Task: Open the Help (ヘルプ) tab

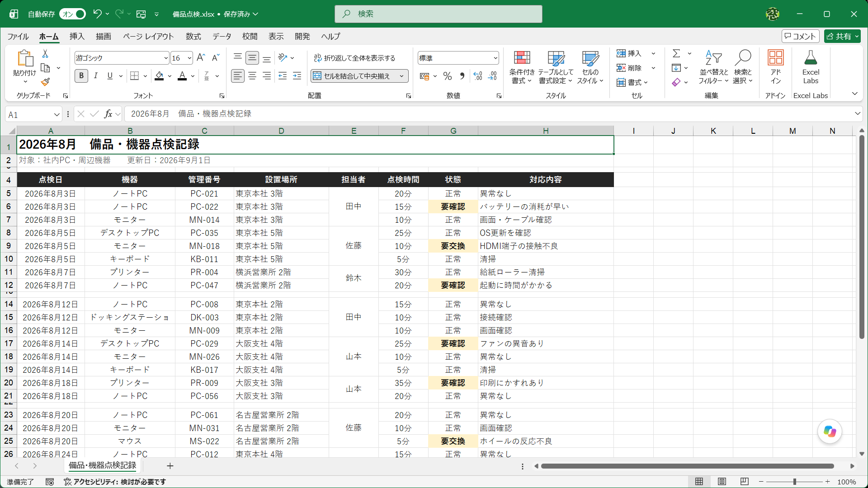Action: [x=330, y=37]
